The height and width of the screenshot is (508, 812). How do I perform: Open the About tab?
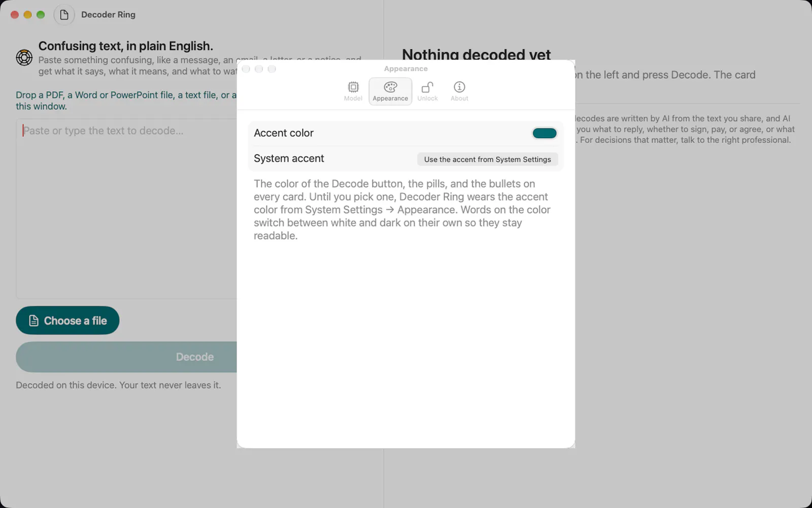coord(459,91)
